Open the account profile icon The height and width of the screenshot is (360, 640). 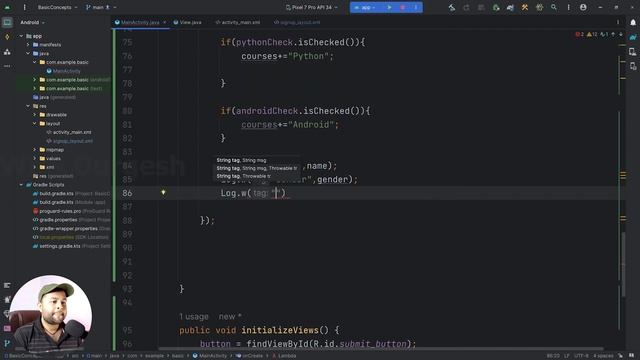pyautogui.click(x=583, y=7)
